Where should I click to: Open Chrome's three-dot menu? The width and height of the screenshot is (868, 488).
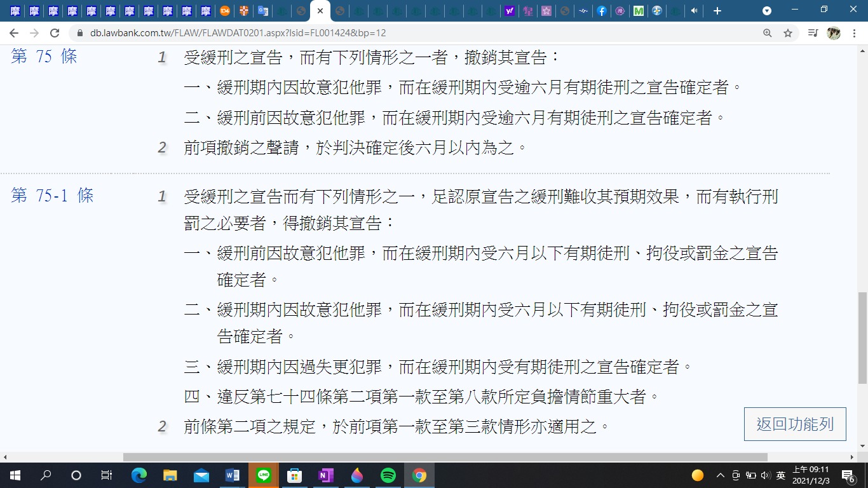[x=855, y=33]
